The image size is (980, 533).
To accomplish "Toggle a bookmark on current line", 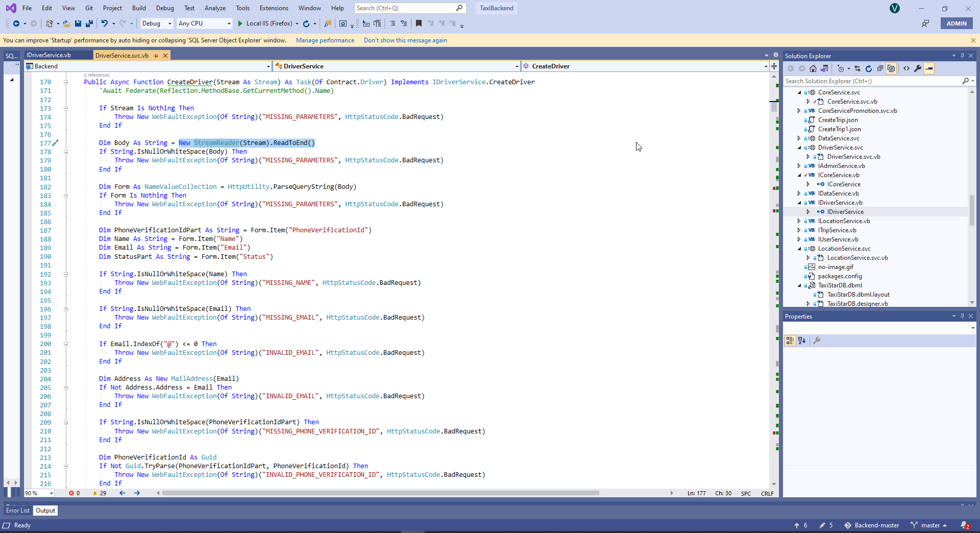I will click(419, 23).
